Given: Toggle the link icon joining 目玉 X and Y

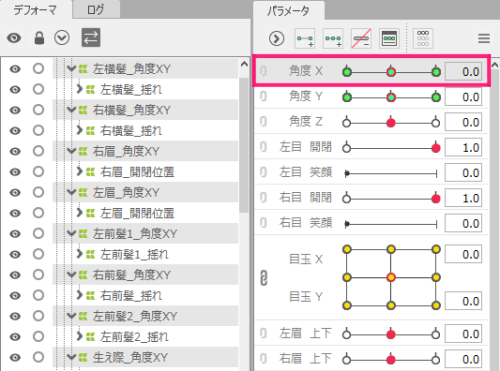Looking at the screenshot, I should tap(263, 278).
